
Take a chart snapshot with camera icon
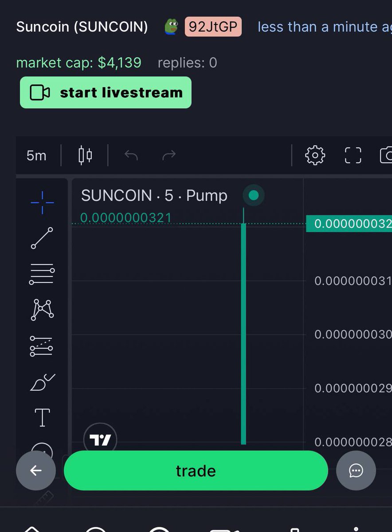(x=386, y=156)
